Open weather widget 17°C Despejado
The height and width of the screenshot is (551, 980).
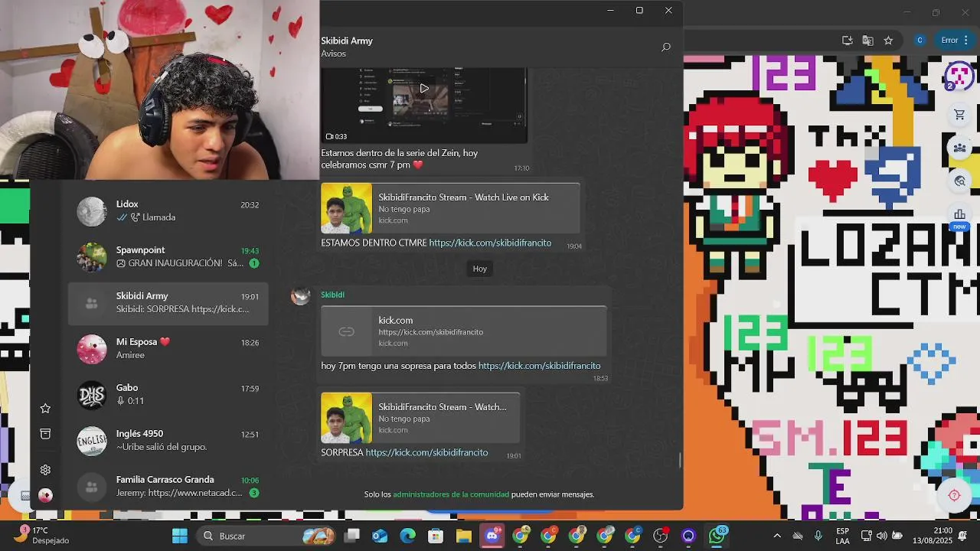[43, 535]
